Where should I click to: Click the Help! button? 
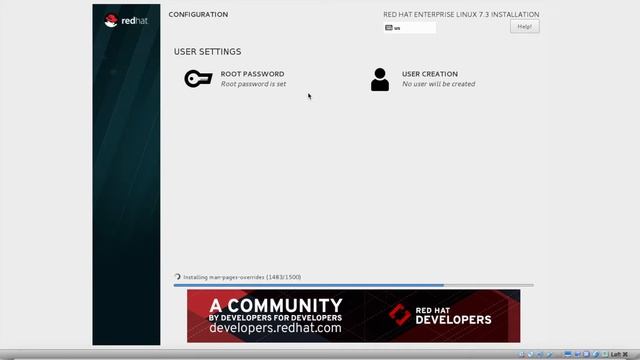tap(524, 27)
